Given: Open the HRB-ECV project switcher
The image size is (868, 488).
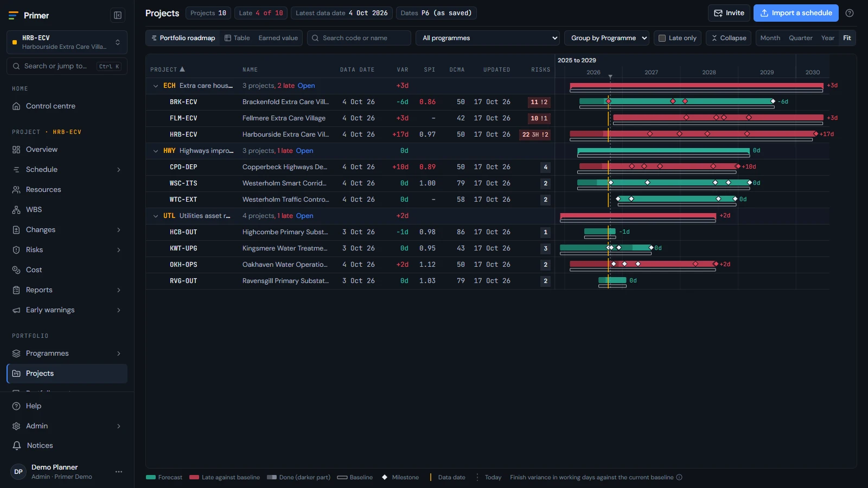Looking at the screenshot, I should coord(67,42).
